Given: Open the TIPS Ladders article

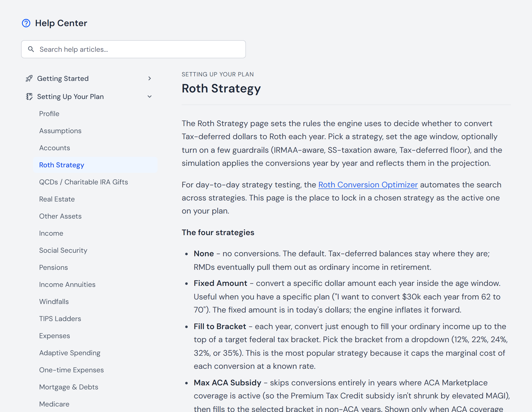Looking at the screenshot, I should click(60, 319).
